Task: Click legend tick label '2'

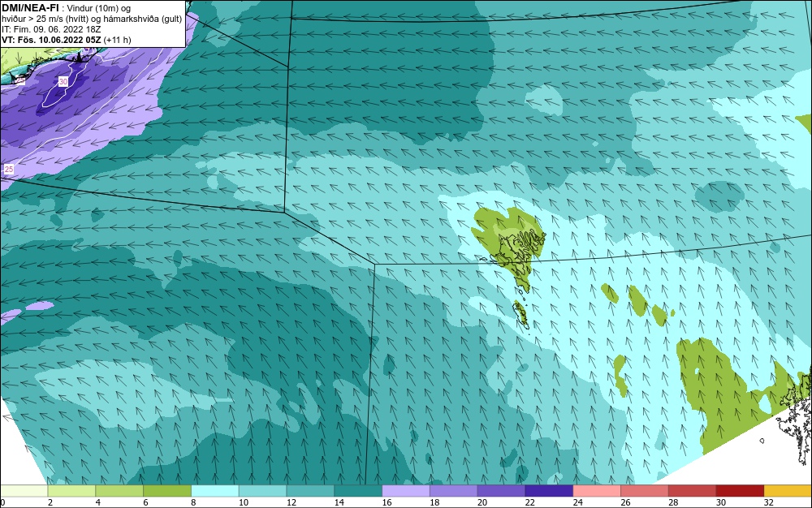Action: coord(50,502)
